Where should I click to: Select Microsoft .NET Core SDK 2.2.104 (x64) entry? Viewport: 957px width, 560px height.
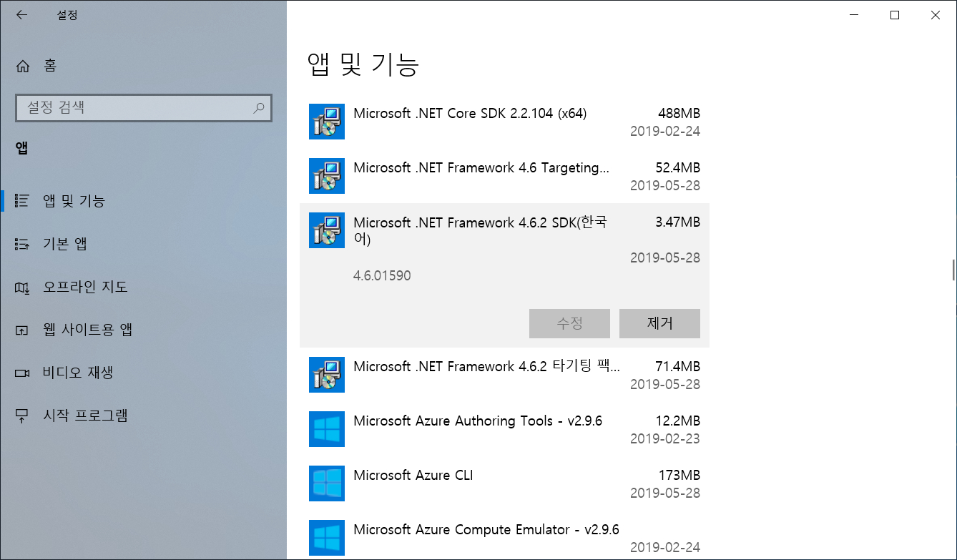pyautogui.click(x=470, y=113)
